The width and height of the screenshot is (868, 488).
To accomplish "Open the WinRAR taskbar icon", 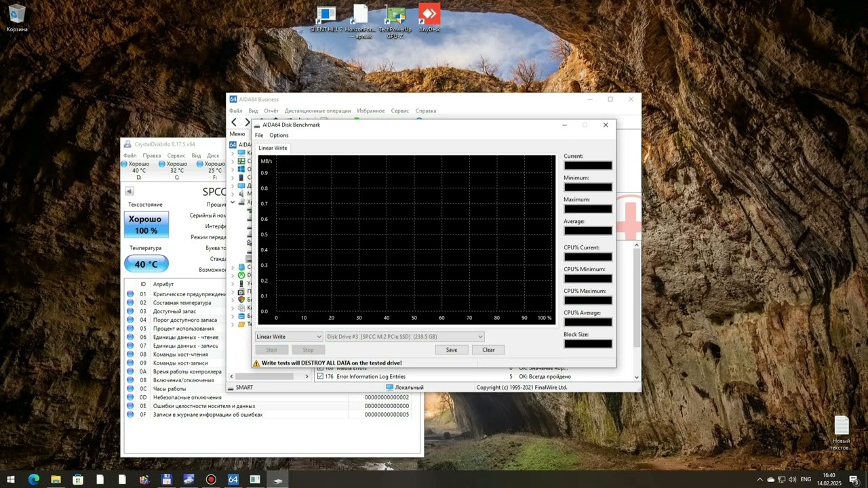I will (x=144, y=479).
